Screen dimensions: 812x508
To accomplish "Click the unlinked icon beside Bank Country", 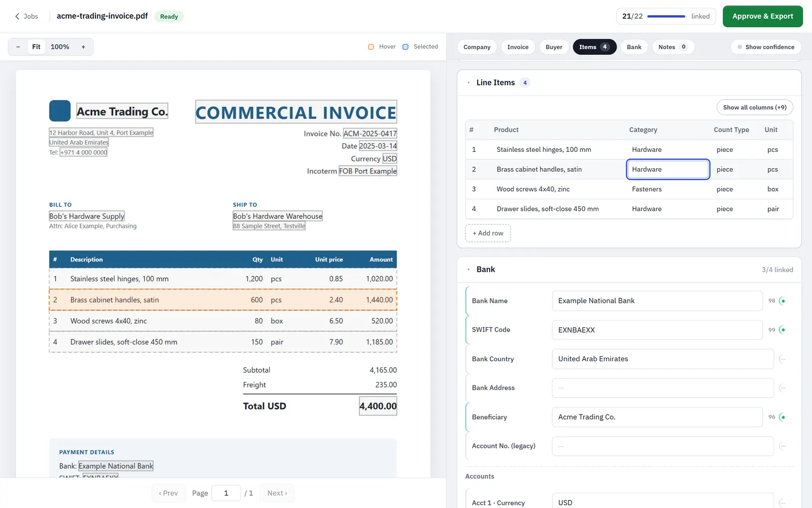I will [783, 359].
